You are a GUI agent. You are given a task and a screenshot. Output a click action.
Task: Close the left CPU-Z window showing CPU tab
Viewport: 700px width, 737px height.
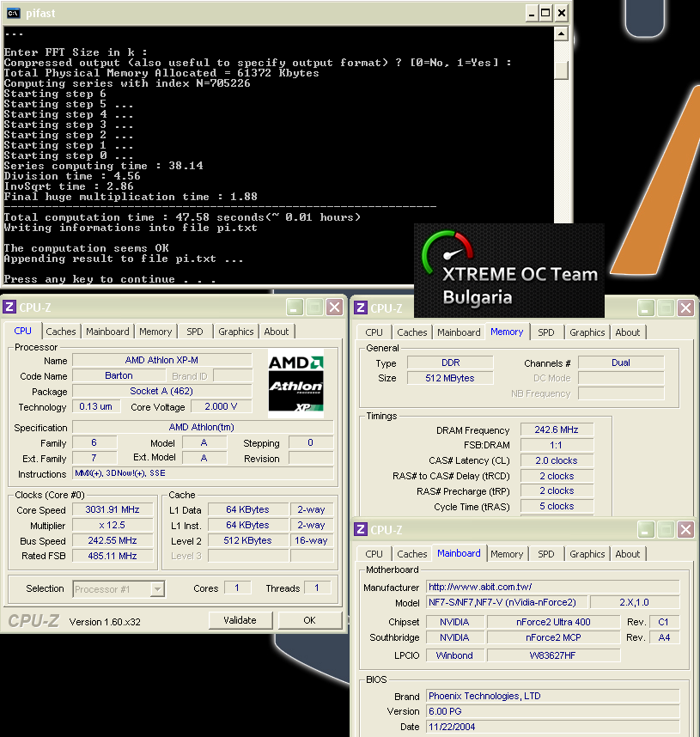coord(335,308)
